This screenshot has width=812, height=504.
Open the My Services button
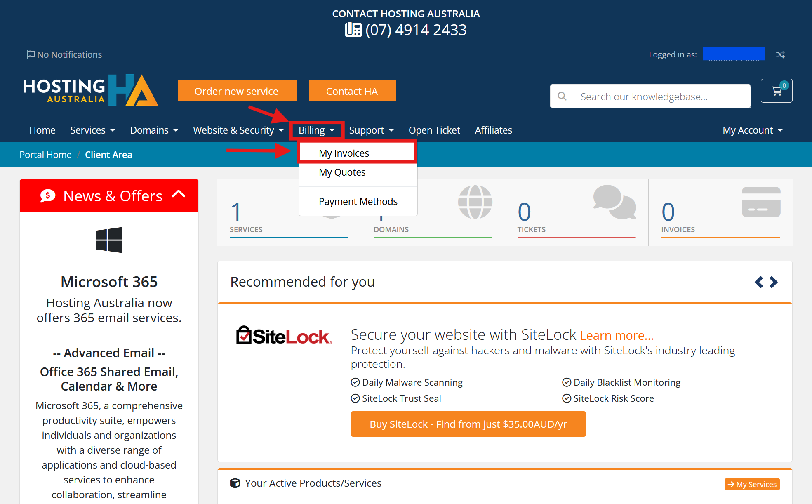[x=752, y=484]
